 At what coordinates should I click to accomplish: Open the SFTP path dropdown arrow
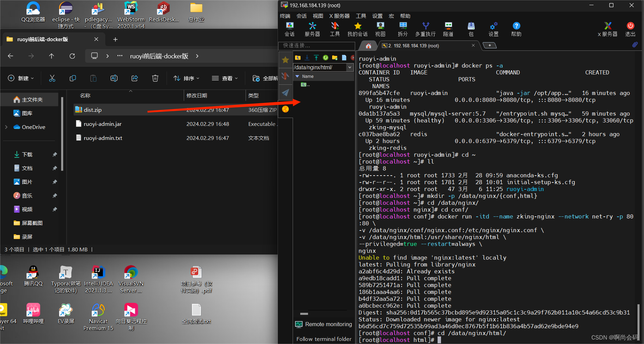(x=350, y=68)
